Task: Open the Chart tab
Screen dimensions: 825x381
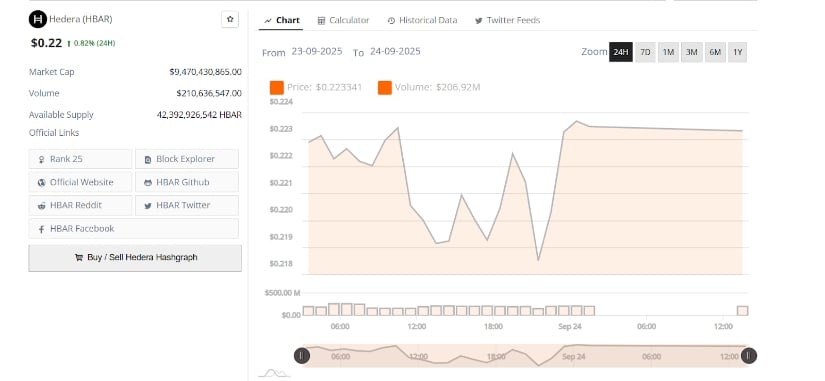Action: click(282, 21)
